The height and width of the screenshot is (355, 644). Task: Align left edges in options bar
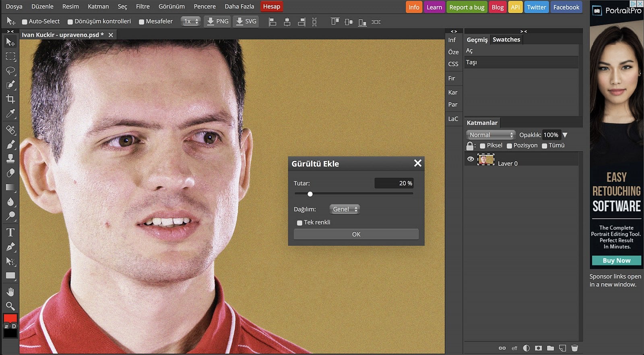pyautogui.click(x=272, y=22)
